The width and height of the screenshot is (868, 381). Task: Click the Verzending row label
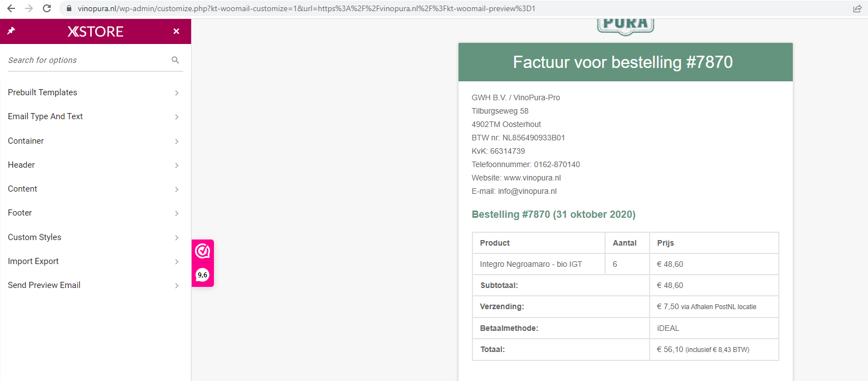(502, 306)
